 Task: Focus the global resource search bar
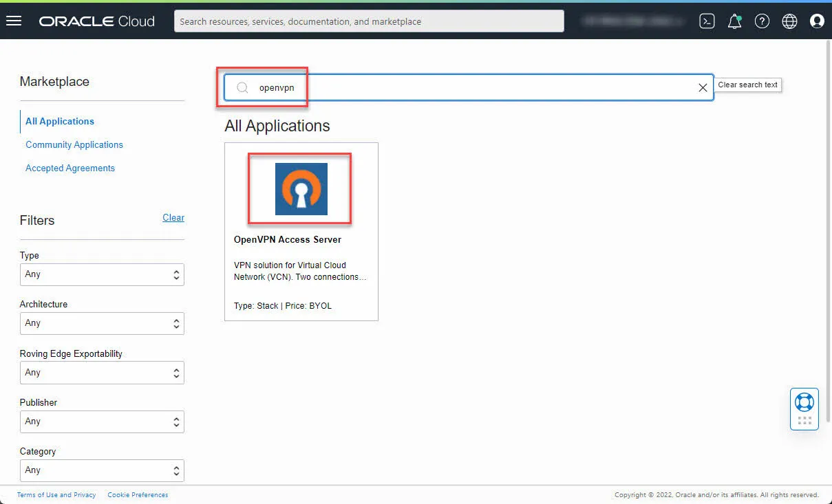point(369,21)
